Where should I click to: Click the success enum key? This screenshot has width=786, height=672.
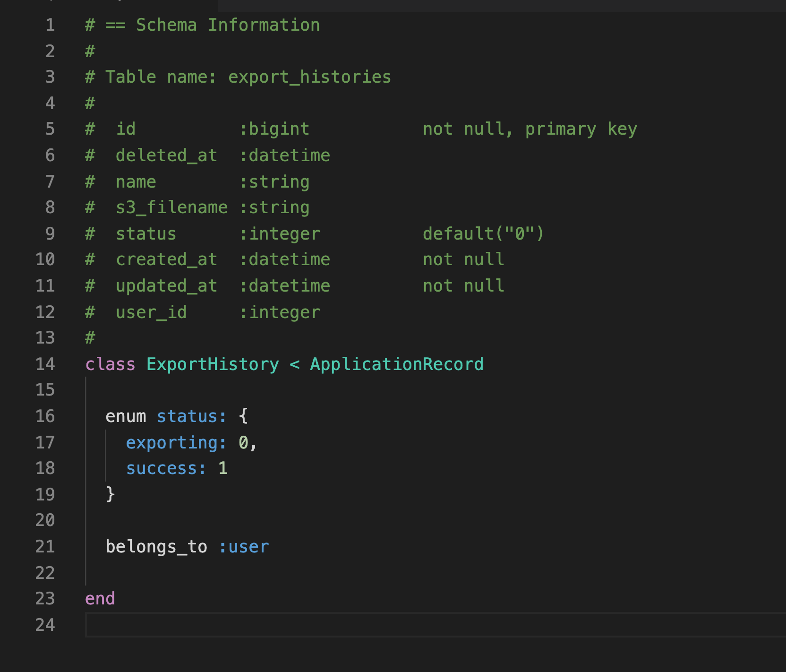(166, 468)
